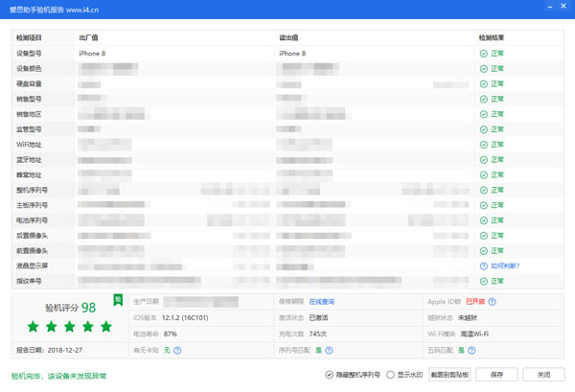Click the charge count 745次

[x=318, y=334]
